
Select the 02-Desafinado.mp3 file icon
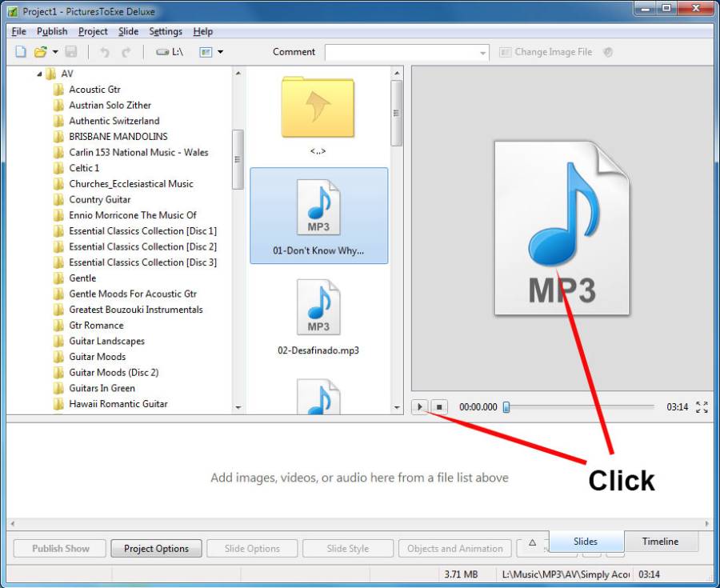pos(318,308)
